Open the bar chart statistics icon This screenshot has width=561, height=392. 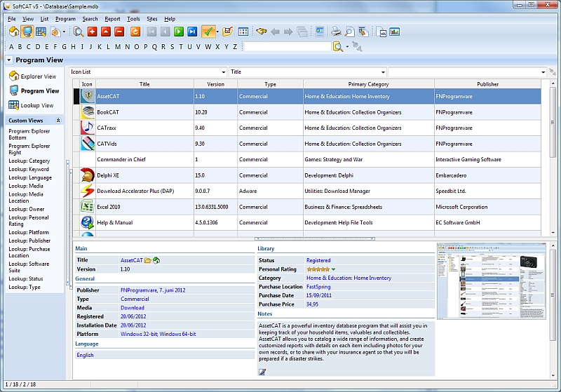tap(394, 32)
